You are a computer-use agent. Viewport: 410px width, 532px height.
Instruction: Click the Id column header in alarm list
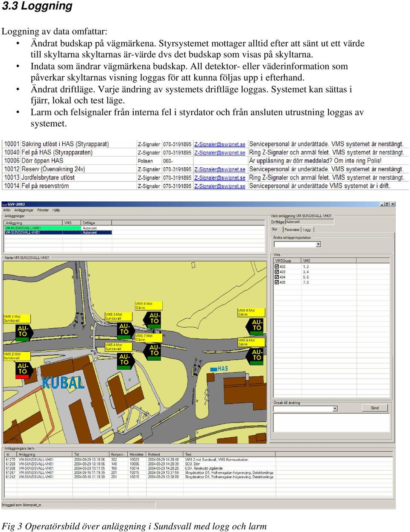click(x=11, y=454)
